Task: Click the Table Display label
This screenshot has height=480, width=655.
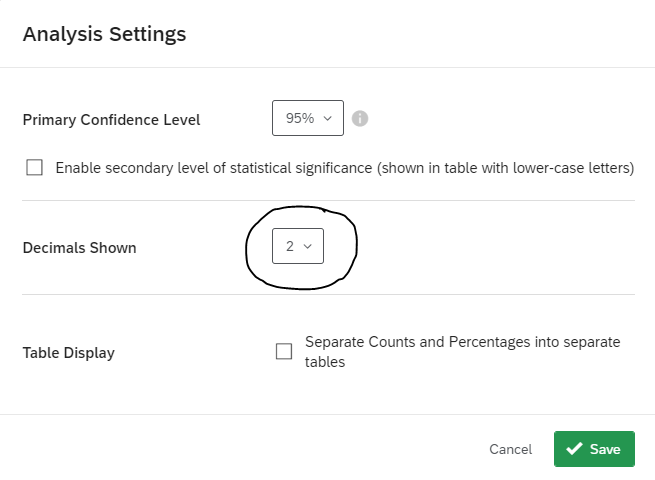Action: tap(69, 353)
